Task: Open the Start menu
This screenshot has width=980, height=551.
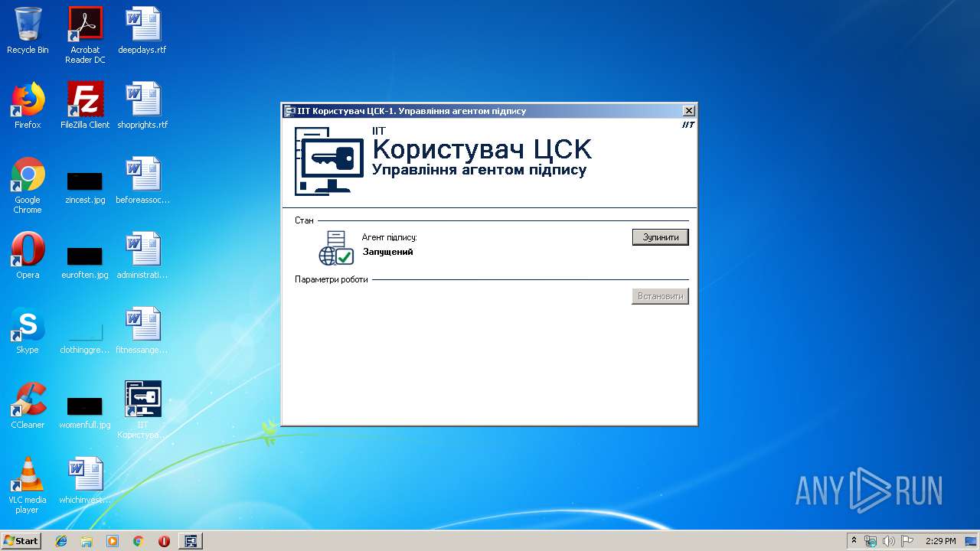Action: pyautogui.click(x=21, y=540)
